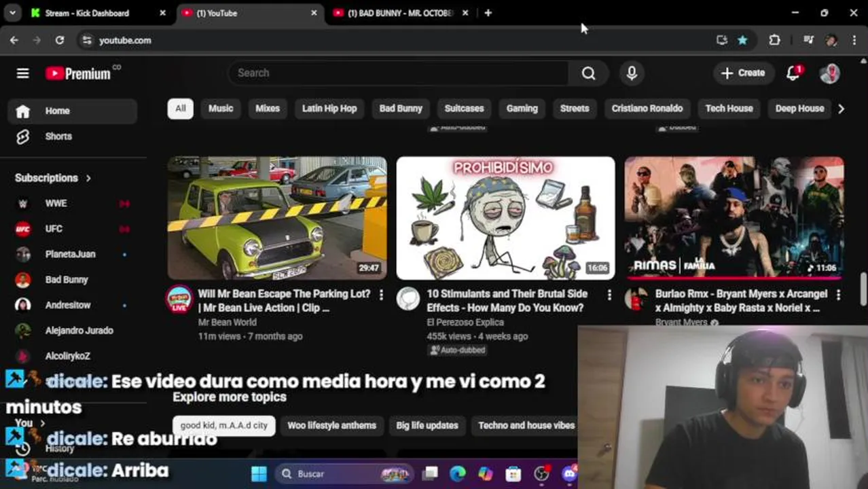View site information icon in address bar
Viewport: 868px width, 489px height.
tap(86, 41)
